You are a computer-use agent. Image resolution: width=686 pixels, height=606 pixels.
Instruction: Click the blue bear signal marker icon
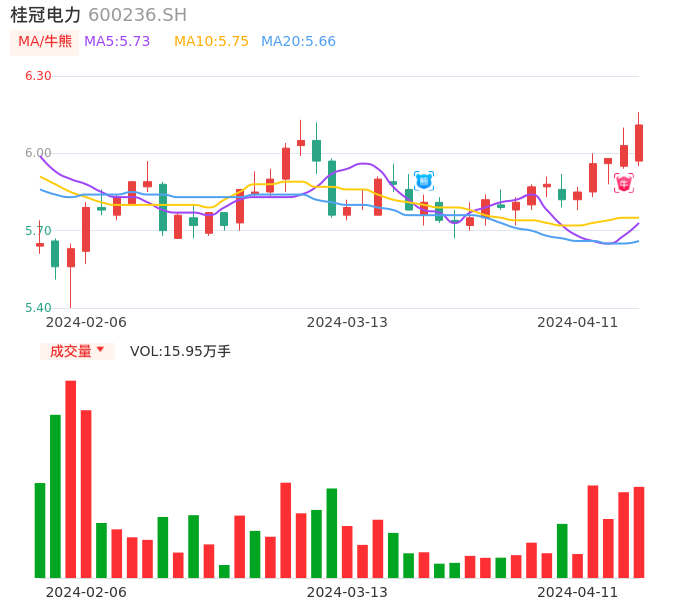tap(424, 181)
